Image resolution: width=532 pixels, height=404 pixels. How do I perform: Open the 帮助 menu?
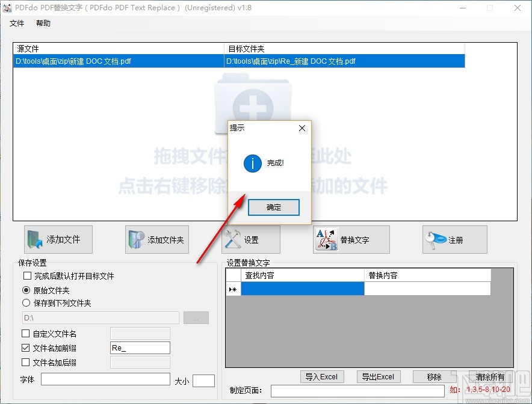pyautogui.click(x=43, y=23)
